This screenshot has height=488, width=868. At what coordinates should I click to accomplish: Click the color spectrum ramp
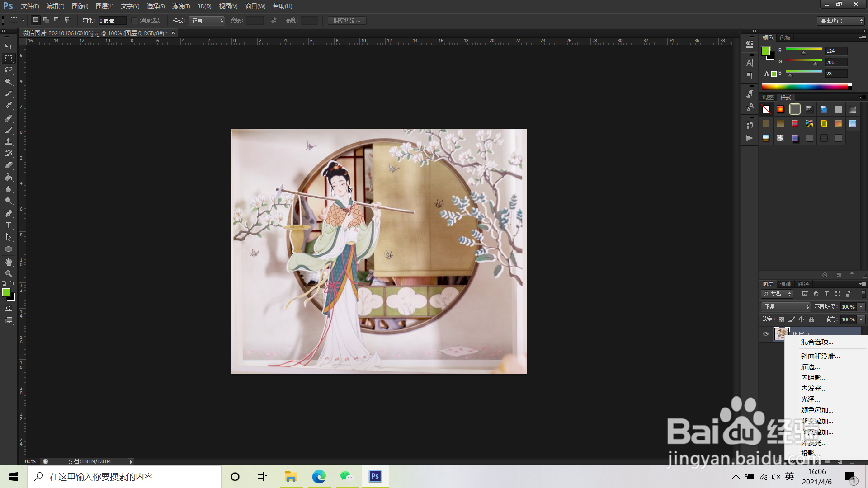coord(807,87)
